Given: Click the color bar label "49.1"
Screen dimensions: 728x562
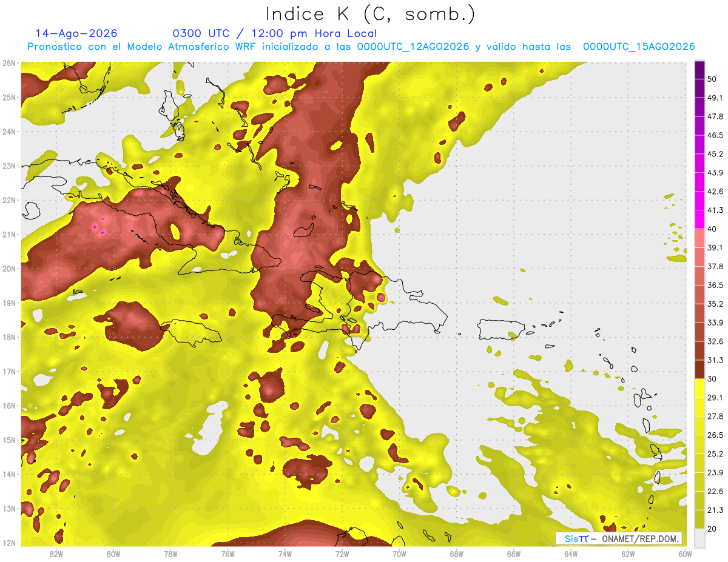Looking at the screenshot, I should click(715, 98).
